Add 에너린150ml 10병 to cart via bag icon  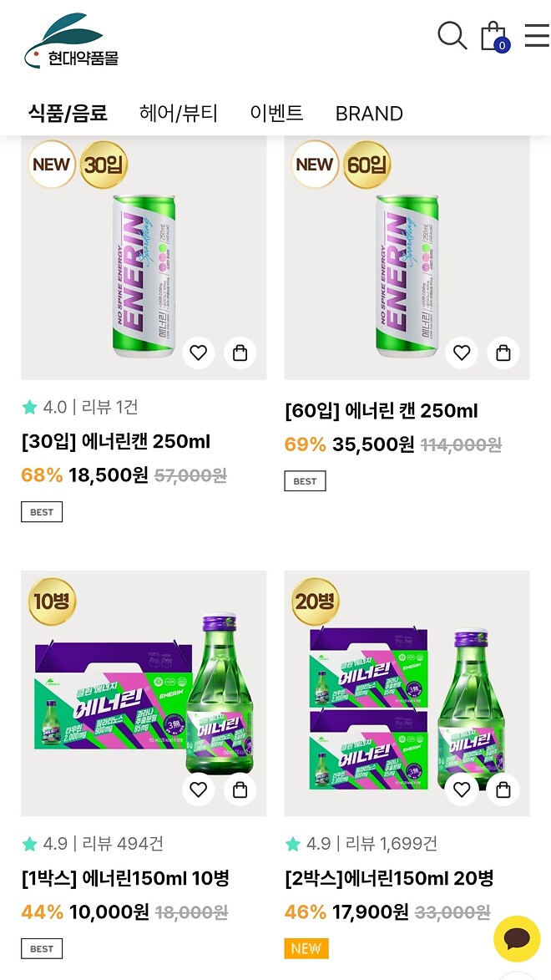[240, 789]
